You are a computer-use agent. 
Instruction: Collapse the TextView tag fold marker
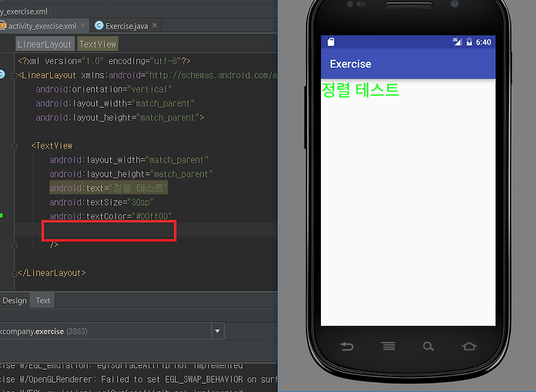click(x=14, y=146)
